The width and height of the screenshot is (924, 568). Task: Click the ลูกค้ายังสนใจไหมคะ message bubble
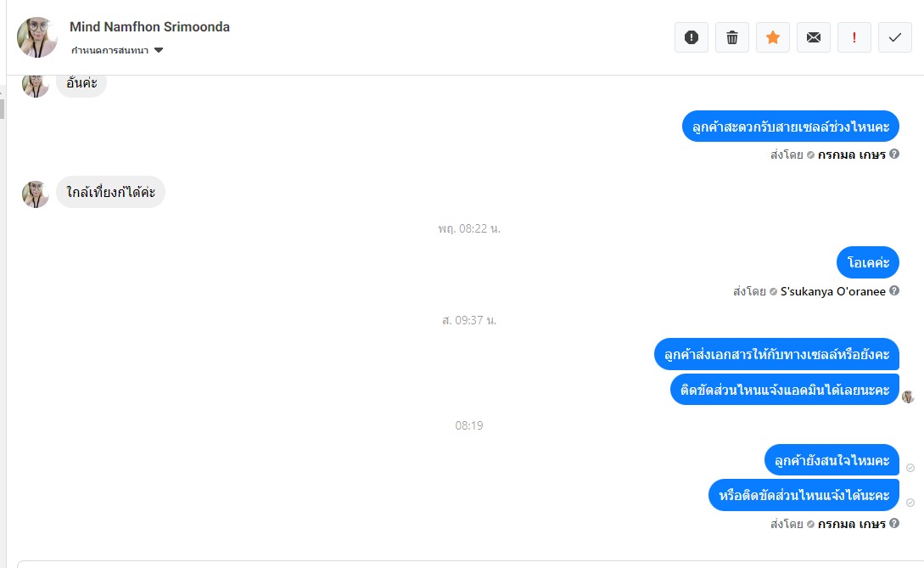point(832,460)
